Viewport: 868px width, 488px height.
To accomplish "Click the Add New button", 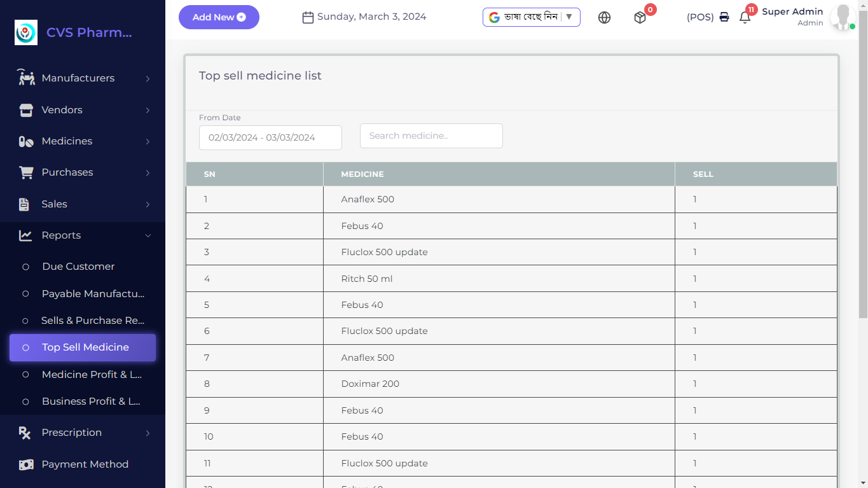I will tap(219, 17).
